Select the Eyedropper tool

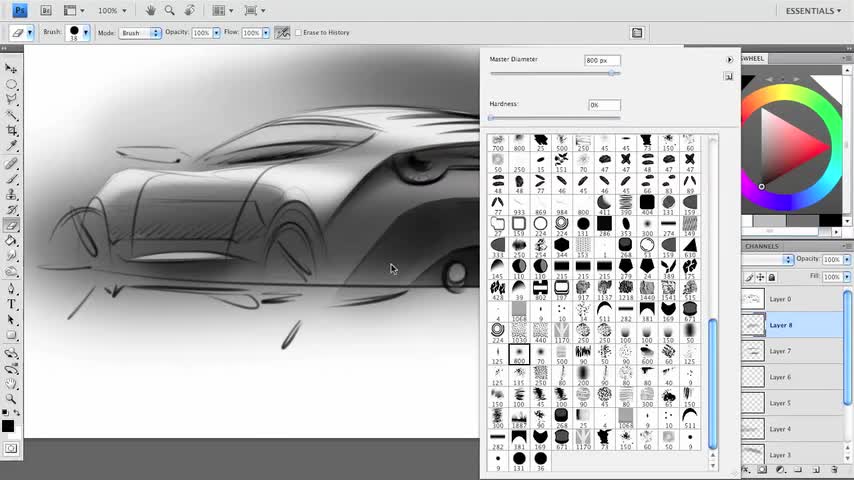(11, 146)
